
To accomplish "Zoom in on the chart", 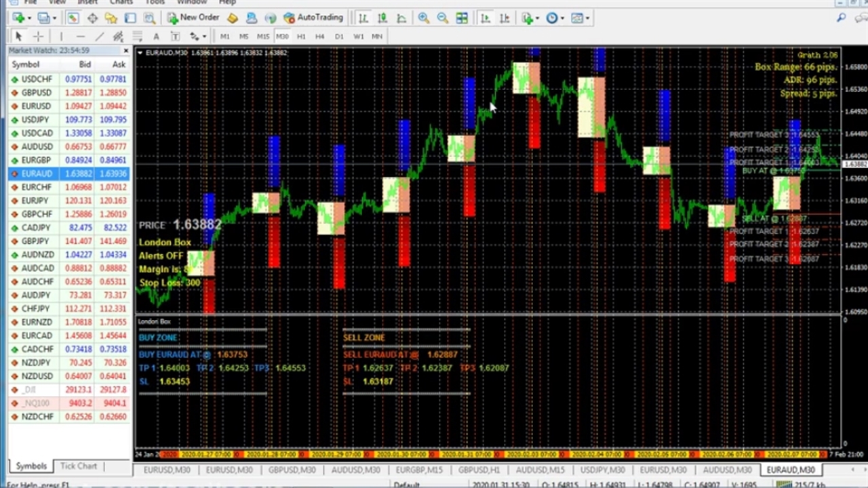I will 424,18.
